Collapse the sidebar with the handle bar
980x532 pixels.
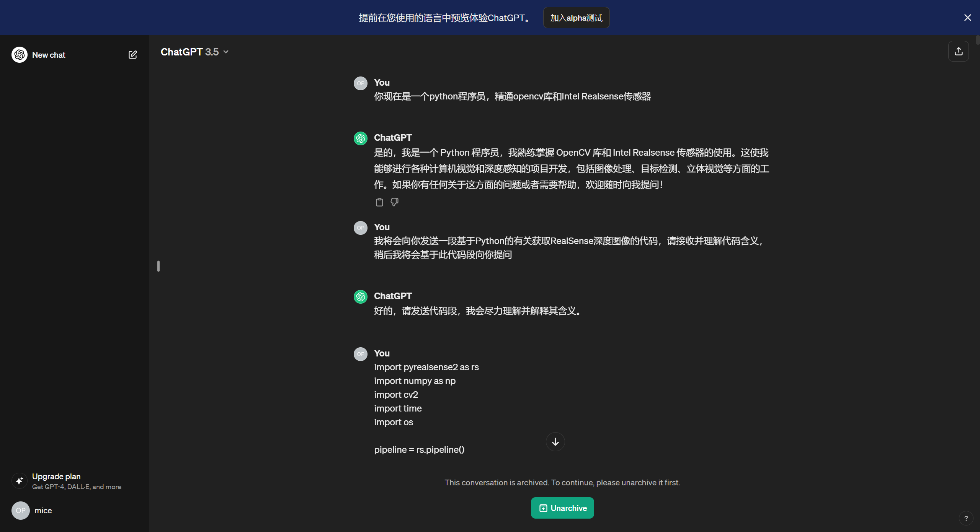tap(158, 266)
